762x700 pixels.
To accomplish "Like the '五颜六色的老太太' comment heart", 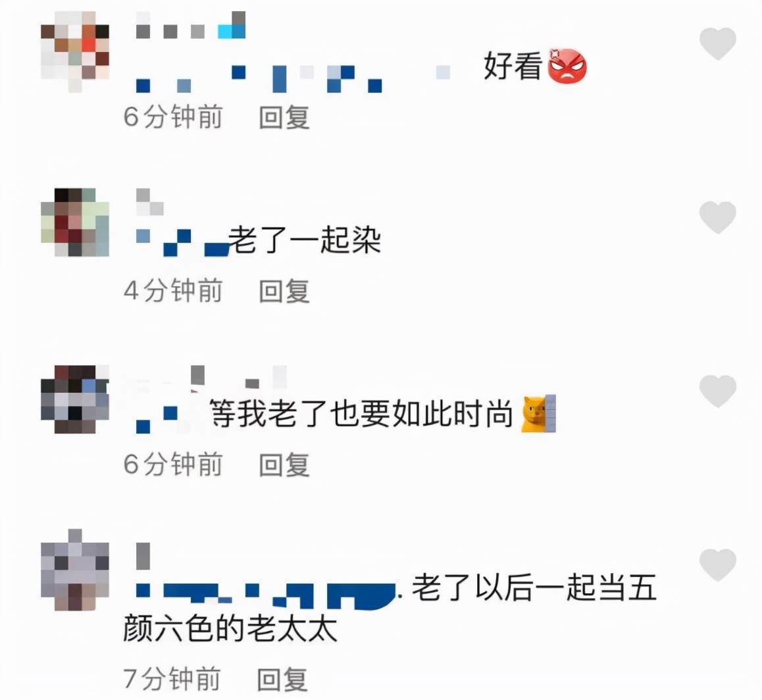I will 718,565.
